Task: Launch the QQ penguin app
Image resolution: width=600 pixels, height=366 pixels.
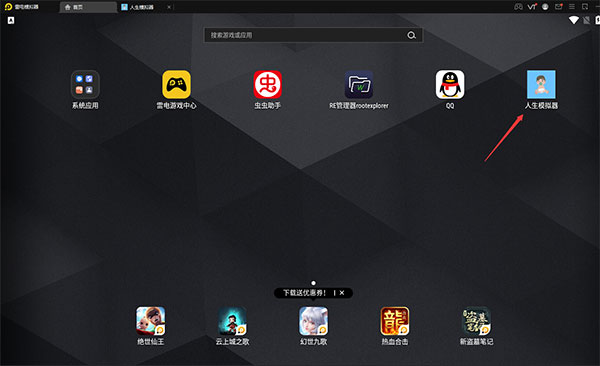Action: tap(450, 85)
